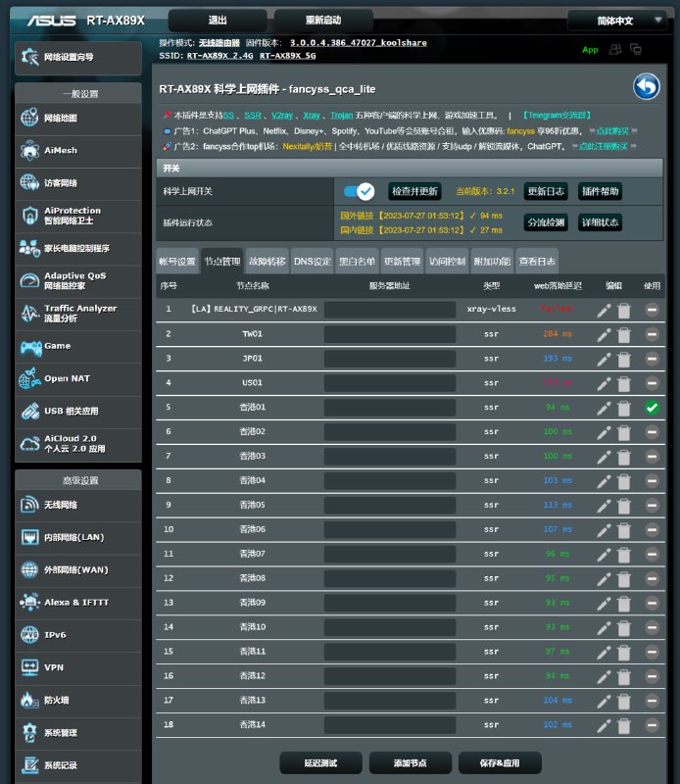This screenshot has width=680, height=784.
Task: Select node 香港07 for use
Action: point(652,555)
